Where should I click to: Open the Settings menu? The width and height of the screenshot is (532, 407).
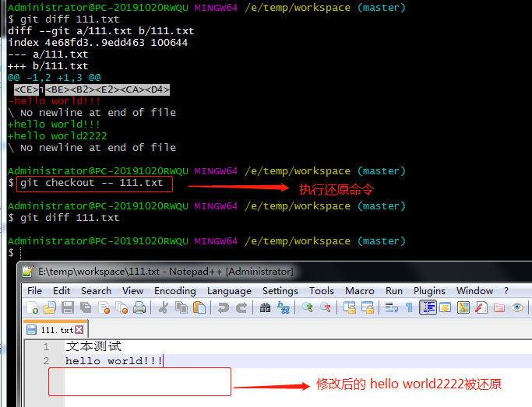click(280, 291)
